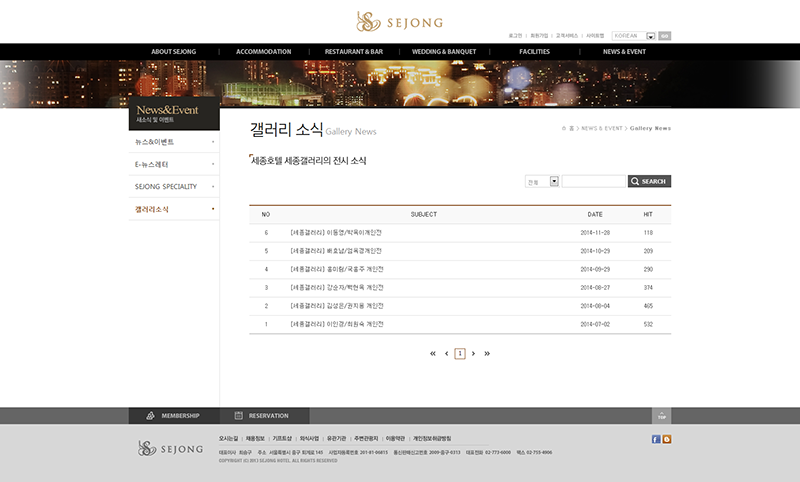The width and height of the screenshot is (800, 482).
Task: Click the 채용정보 footer link
Action: click(255, 439)
